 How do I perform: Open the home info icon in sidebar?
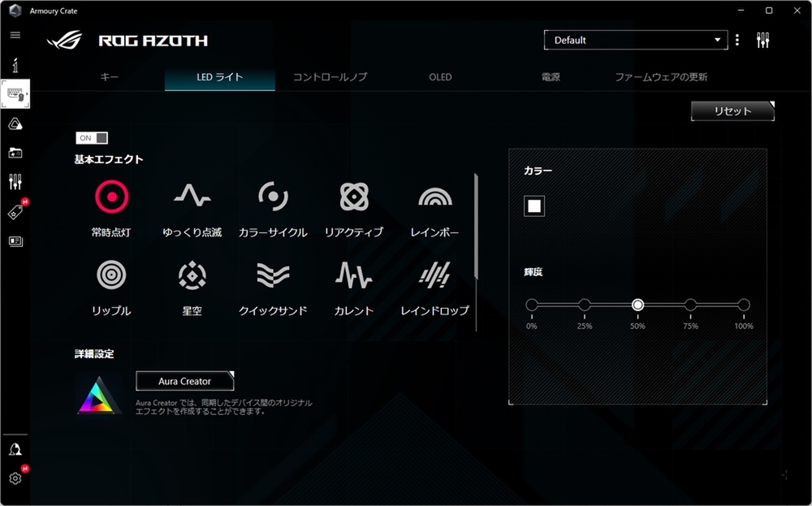tap(15, 65)
